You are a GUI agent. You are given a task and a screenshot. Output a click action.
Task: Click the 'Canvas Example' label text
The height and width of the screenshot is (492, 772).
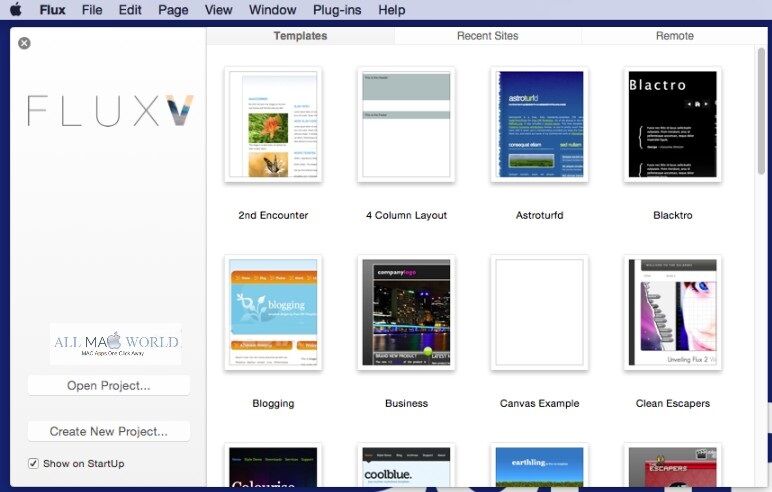pos(540,403)
